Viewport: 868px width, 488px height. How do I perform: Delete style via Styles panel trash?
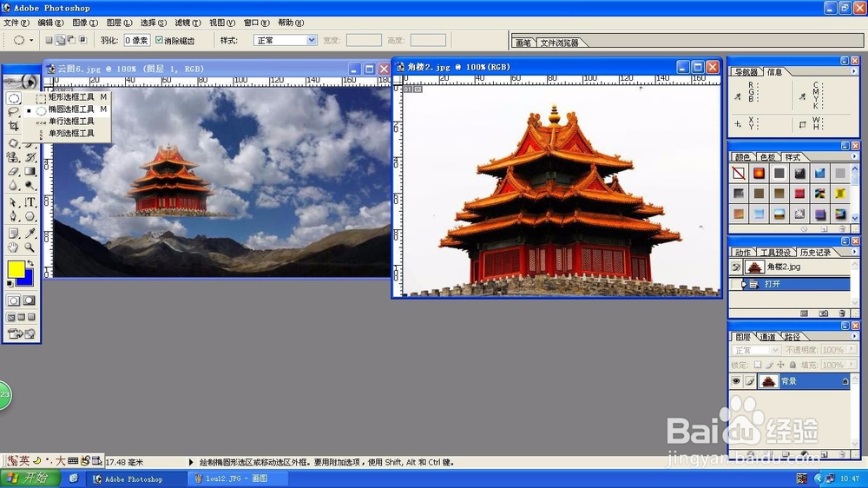coord(842,228)
